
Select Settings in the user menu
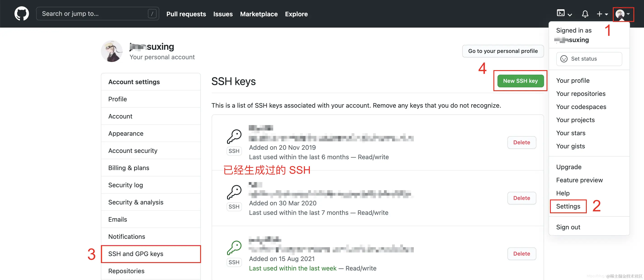point(568,206)
